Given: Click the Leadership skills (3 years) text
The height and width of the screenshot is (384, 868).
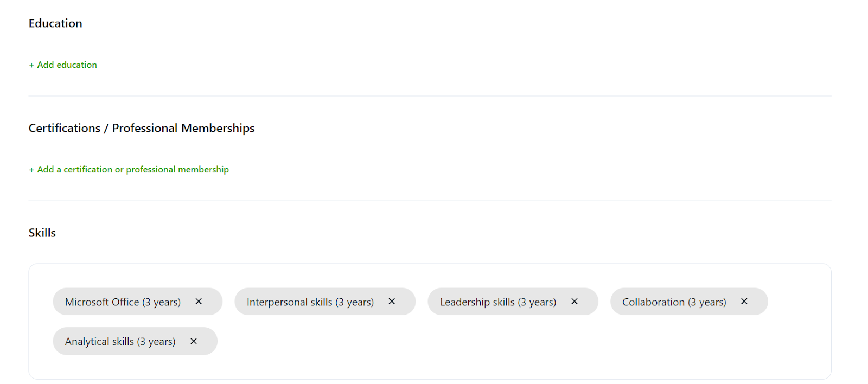Looking at the screenshot, I should click(497, 302).
